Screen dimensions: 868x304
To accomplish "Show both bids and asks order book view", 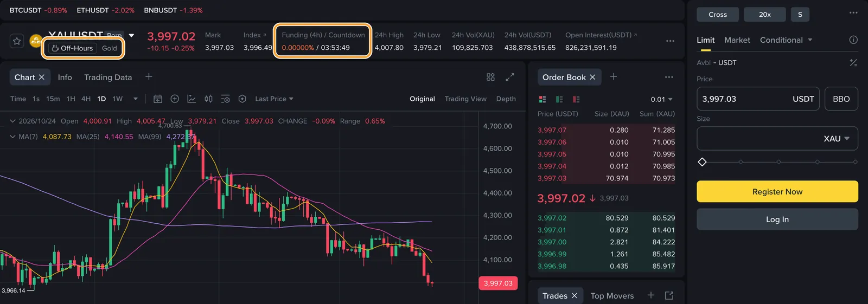I will click(x=542, y=99).
